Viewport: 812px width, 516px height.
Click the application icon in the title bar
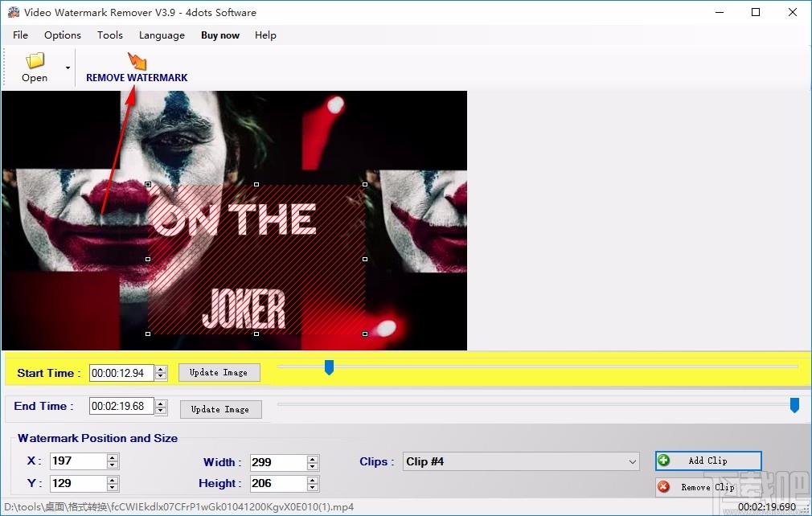click(12, 12)
